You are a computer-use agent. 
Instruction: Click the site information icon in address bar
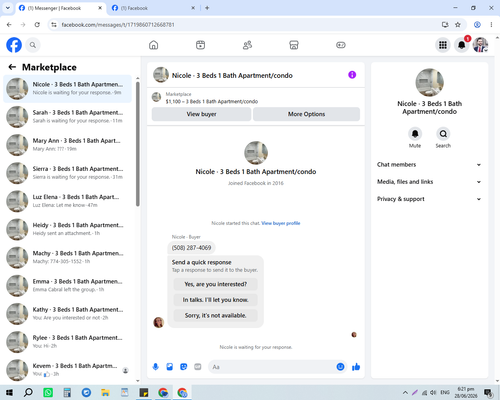(54, 25)
